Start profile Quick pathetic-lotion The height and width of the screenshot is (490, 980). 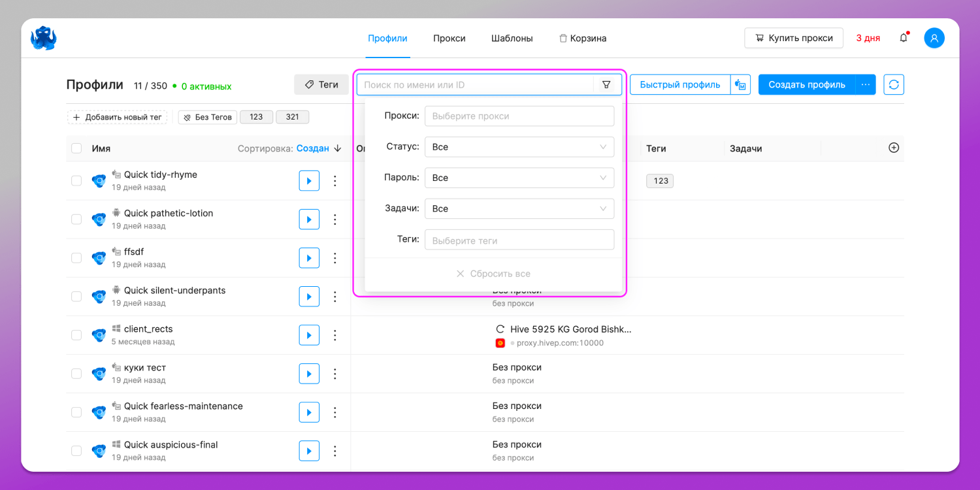pos(309,219)
